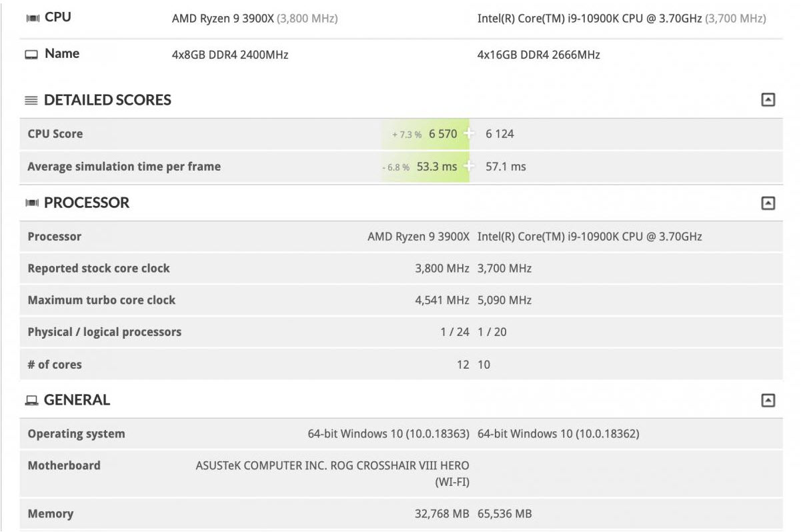Click the 65,536 MB memory value
The width and height of the screenshot is (805, 532).
(x=505, y=514)
